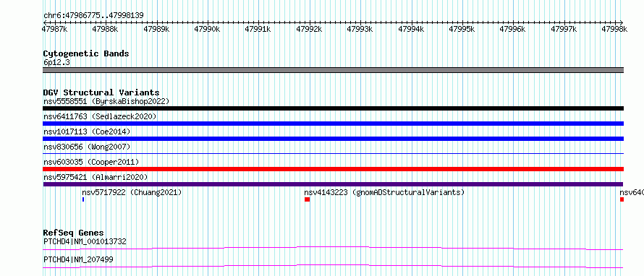This screenshot has width=644, height=276.
Task: Click the 47998k ruler tick label
Action: click(x=614, y=29)
